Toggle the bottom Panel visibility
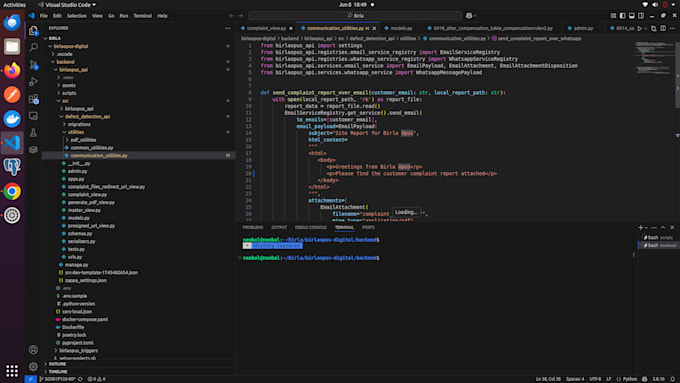This screenshot has height=383, width=680. click(x=632, y=16)
